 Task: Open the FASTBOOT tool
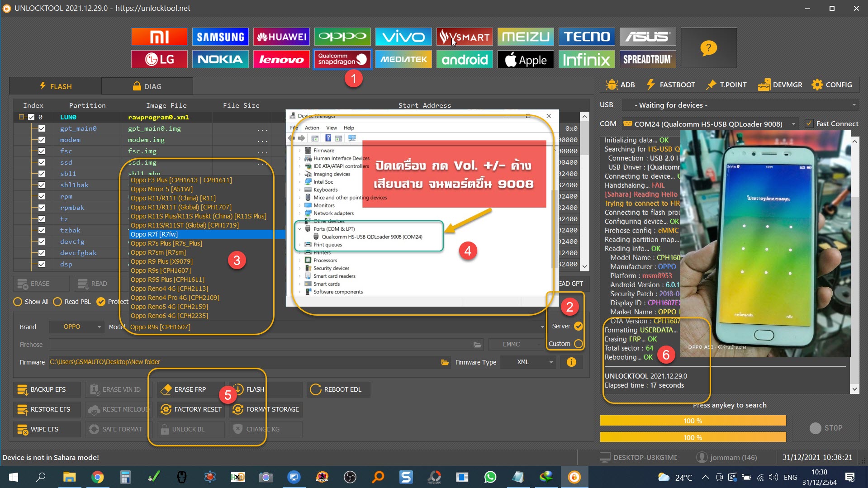point(670,85)
